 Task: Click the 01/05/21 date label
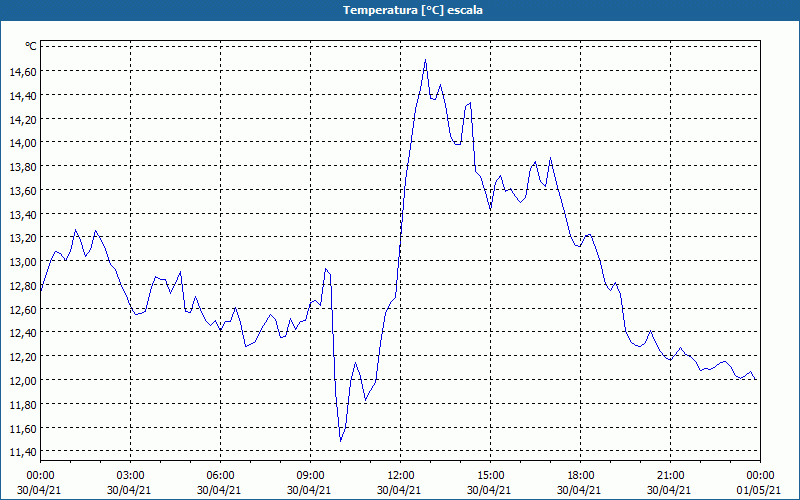coord(759,490)
